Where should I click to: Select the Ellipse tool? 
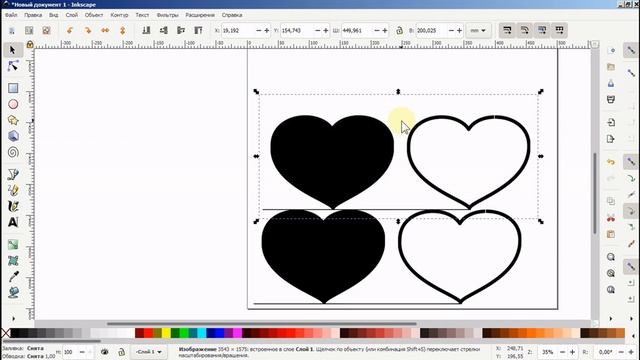click(x=13, y=104)
